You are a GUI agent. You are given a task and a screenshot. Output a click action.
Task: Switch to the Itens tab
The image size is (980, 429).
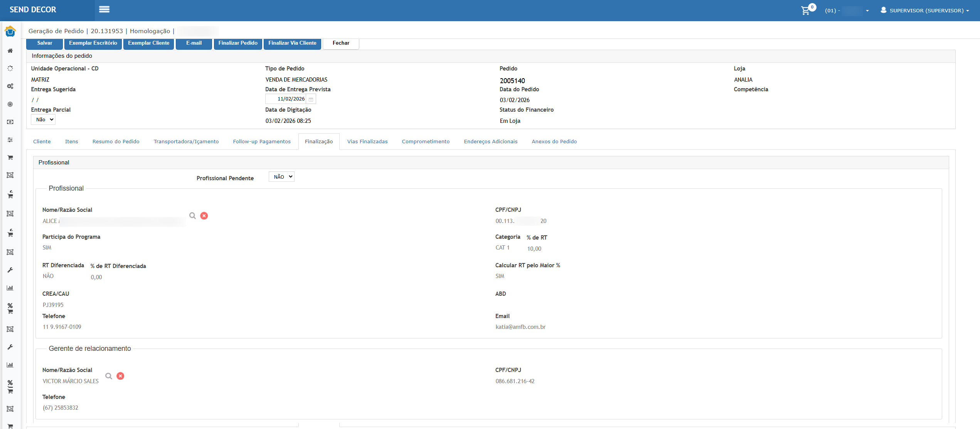pyautogui.click(x=71, y=141)
